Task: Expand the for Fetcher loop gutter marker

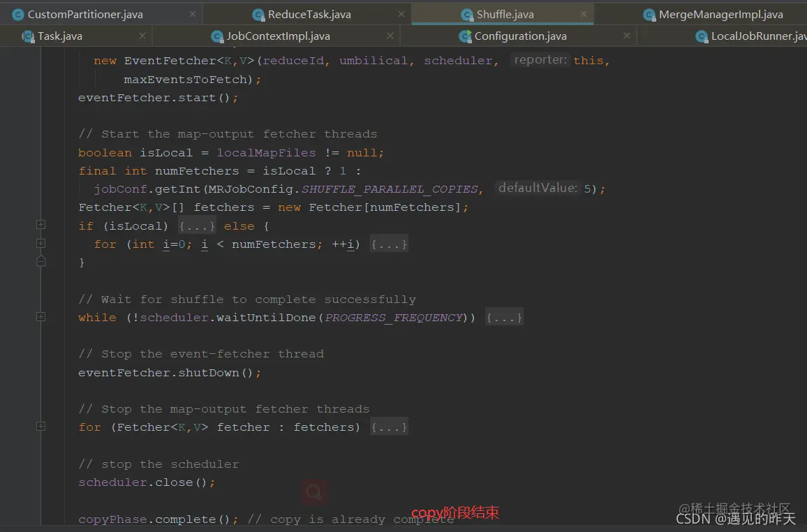Action: [x=40, y=426]
